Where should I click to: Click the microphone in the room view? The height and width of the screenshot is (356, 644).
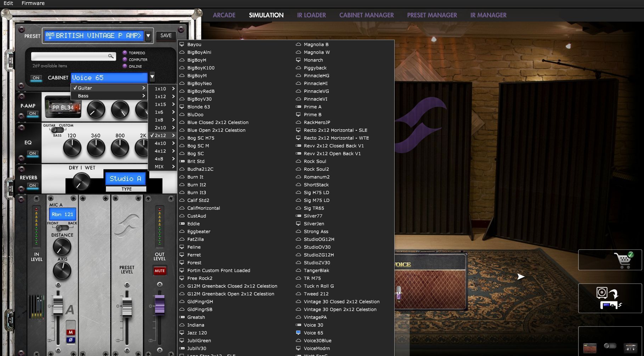coord(399,293)
